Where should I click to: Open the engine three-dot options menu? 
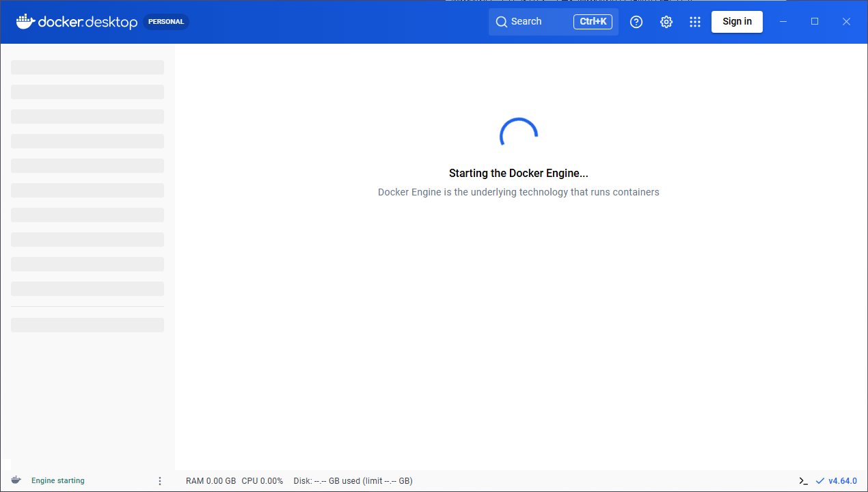(160, 481)
